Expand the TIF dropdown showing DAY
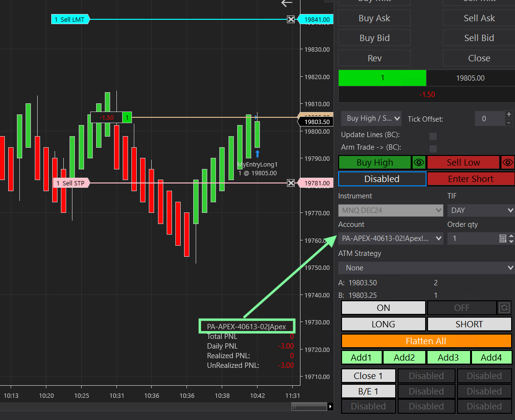 (x=481, y=210)
